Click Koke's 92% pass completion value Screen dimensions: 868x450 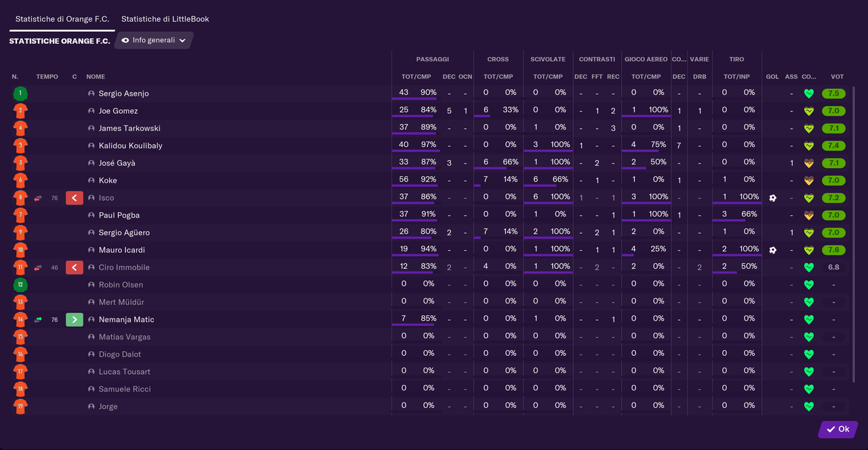click(x=429, y=180)
